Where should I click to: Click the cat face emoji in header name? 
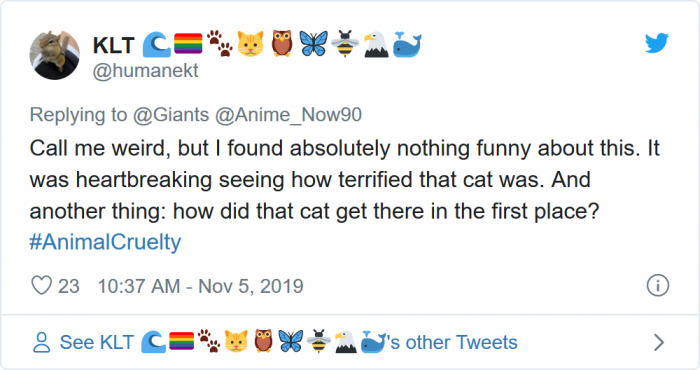[x=250, y=44]
